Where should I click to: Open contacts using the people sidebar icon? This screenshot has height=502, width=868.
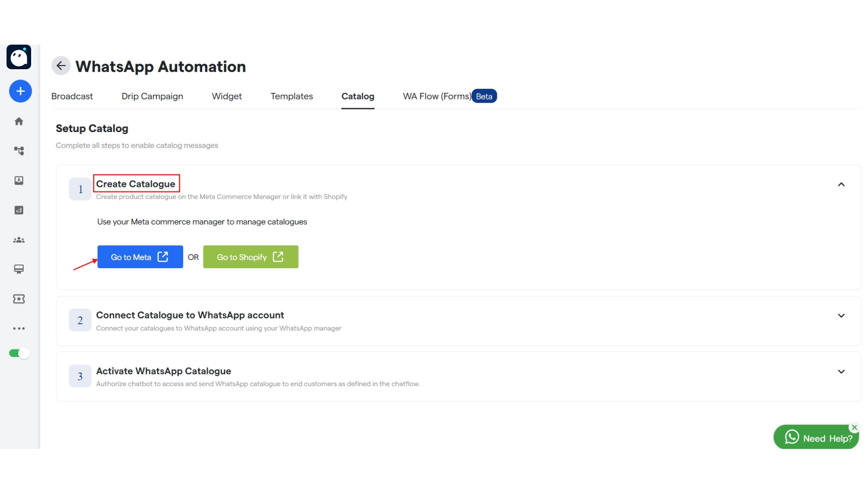coord(19,240)
